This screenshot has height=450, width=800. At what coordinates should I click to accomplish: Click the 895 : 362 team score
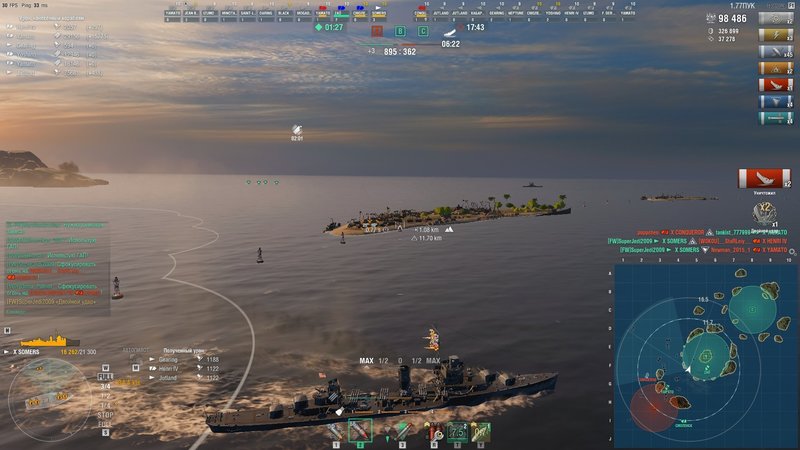coord(399,52)
